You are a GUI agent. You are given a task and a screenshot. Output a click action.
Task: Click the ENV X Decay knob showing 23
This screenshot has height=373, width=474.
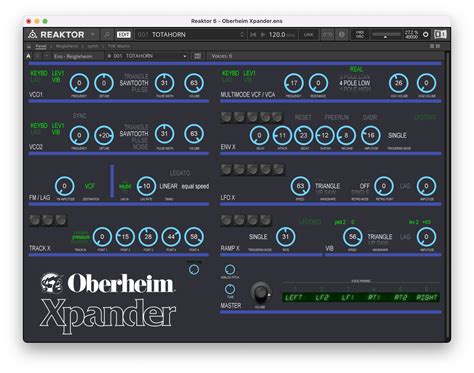pyautogui.click(x=303, y=136)
